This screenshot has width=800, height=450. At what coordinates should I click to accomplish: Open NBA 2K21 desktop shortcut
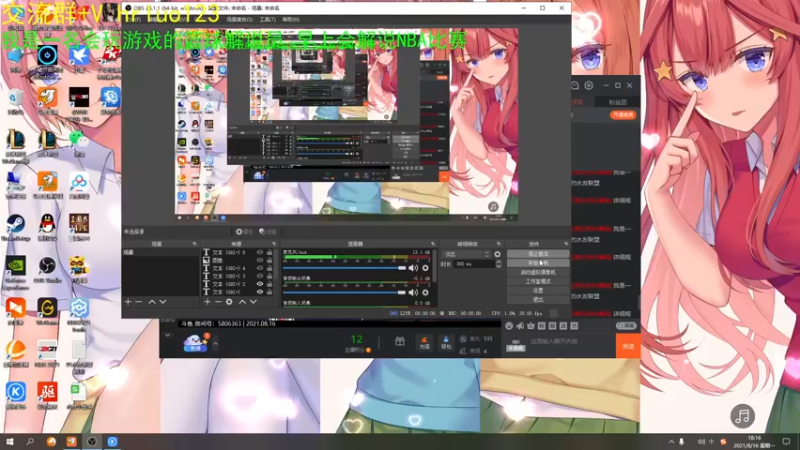(47, 353)
